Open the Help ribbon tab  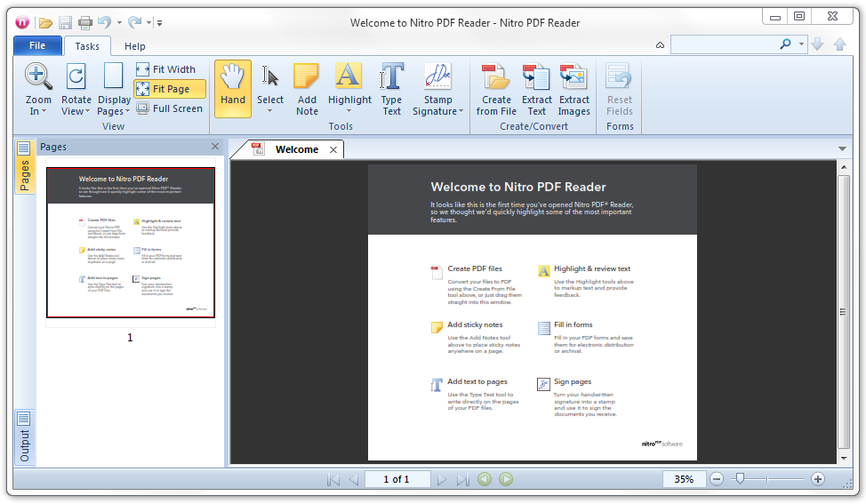[135, 46]
